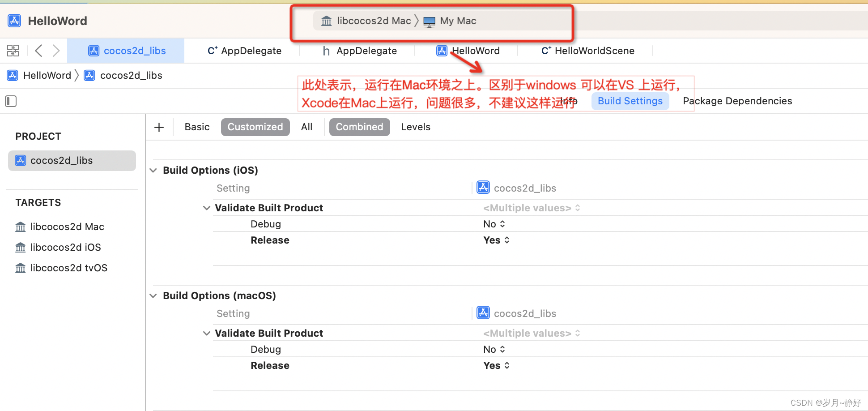This screenshot has height=411, width=868.
Task: Click the HelloWord project app icon in title bar
Action: (x=14, y=21)
